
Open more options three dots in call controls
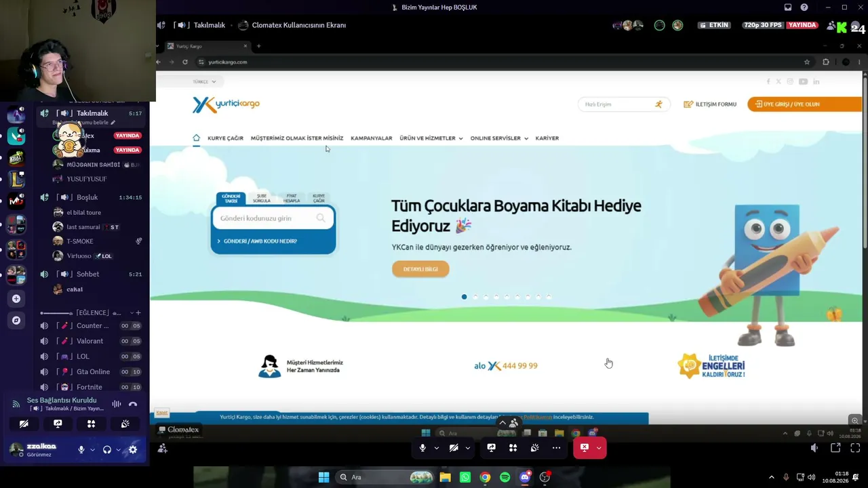coord(556,448)
